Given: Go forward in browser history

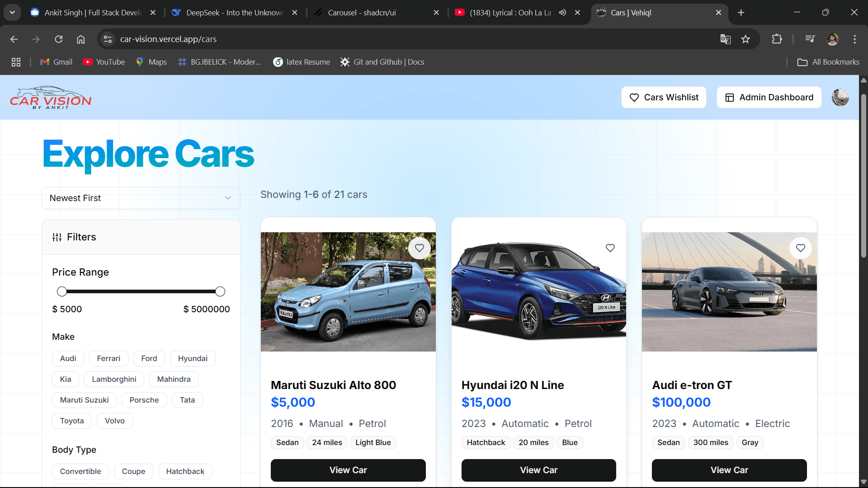Looking at the screenshot, I should tap(36, 39).
